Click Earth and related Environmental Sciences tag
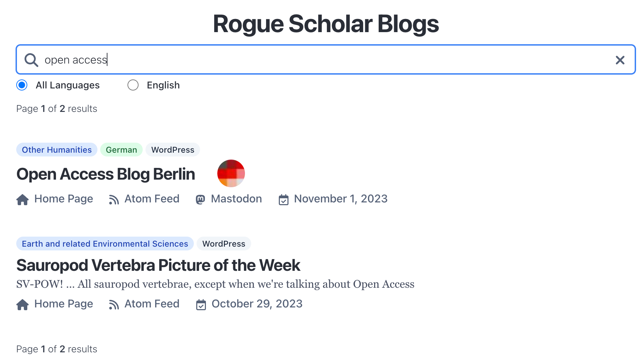The image size is (644, 362). pos(105,244)
